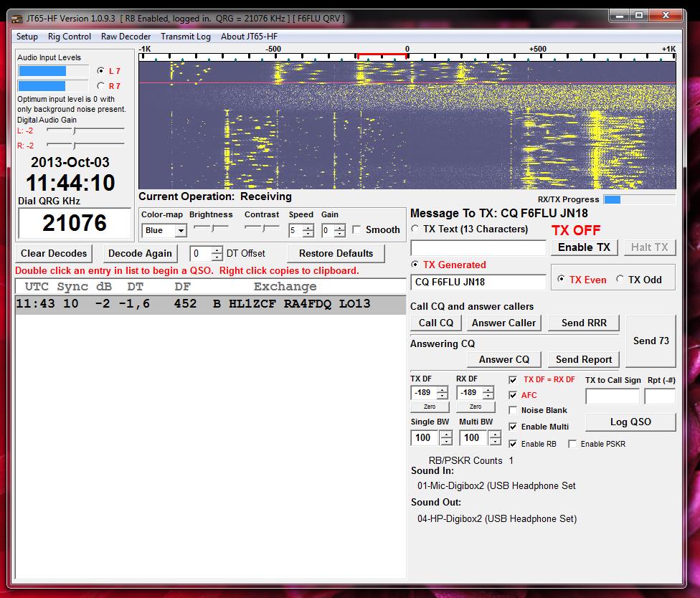Click the Call CQ button
This screenshot has height=598, width=700.
(436, 323)
